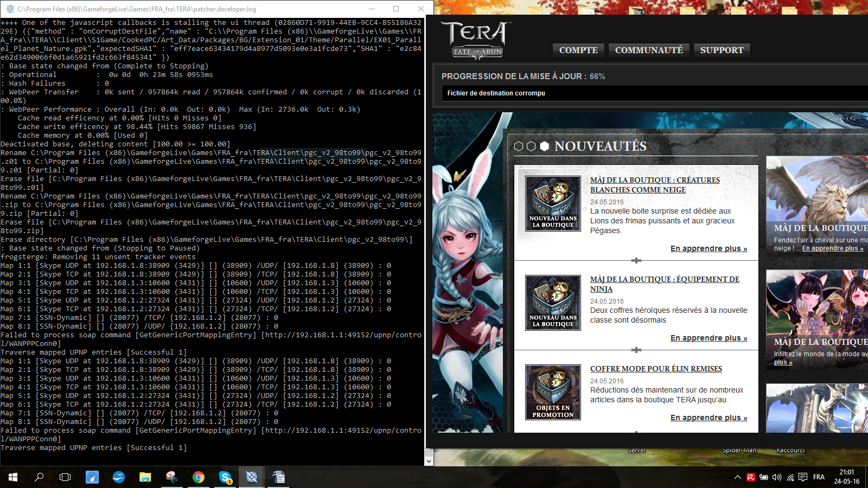Viewport: 868px width, 488px height.
Task: Open the COMMUNAUTÉ menu
Action: coord(649,50)
